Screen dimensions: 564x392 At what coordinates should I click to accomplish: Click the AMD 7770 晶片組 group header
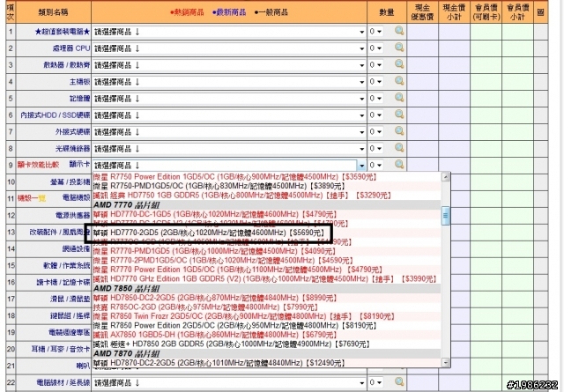click(267, 205)
